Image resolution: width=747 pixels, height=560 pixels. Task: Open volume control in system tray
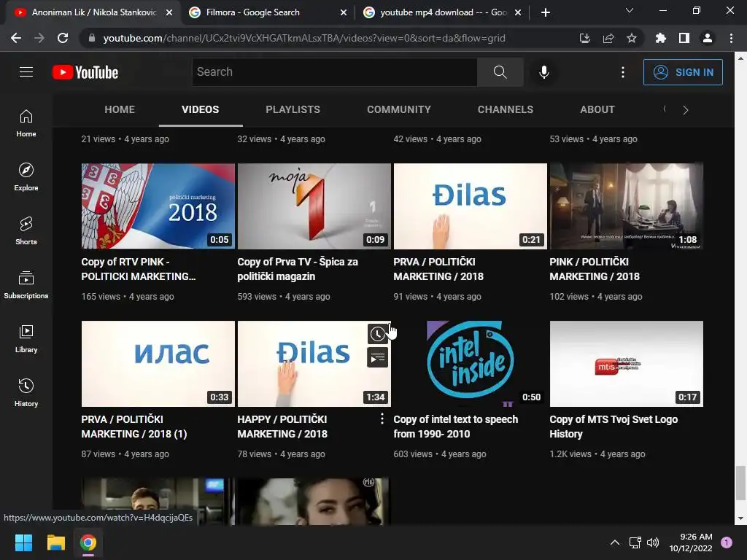click(653, 542)
